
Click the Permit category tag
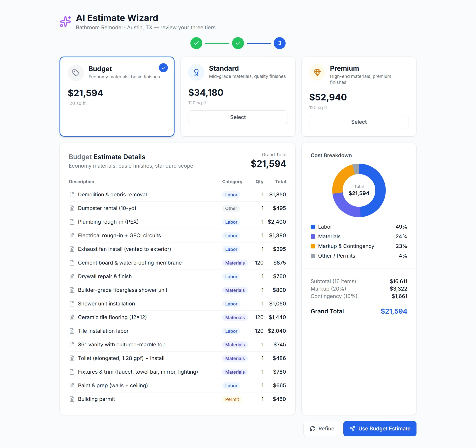(x=232, y=399)
